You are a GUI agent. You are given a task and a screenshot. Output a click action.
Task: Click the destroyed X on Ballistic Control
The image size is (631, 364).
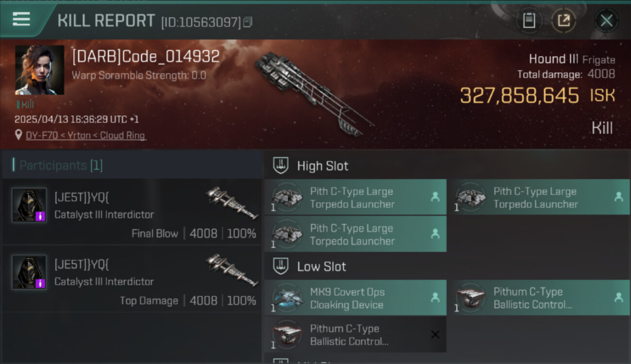click(x=435, y=334)
